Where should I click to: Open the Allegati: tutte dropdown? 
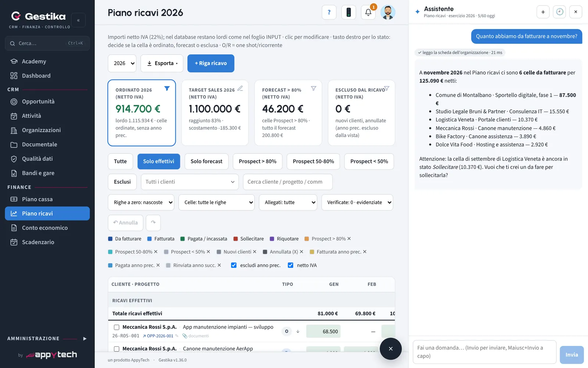tap(288, 202)
